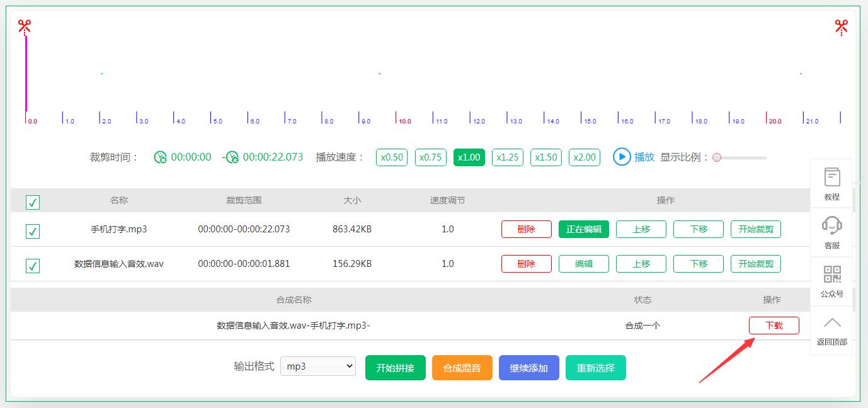Click the trim end time clock icon

point(232,157)
